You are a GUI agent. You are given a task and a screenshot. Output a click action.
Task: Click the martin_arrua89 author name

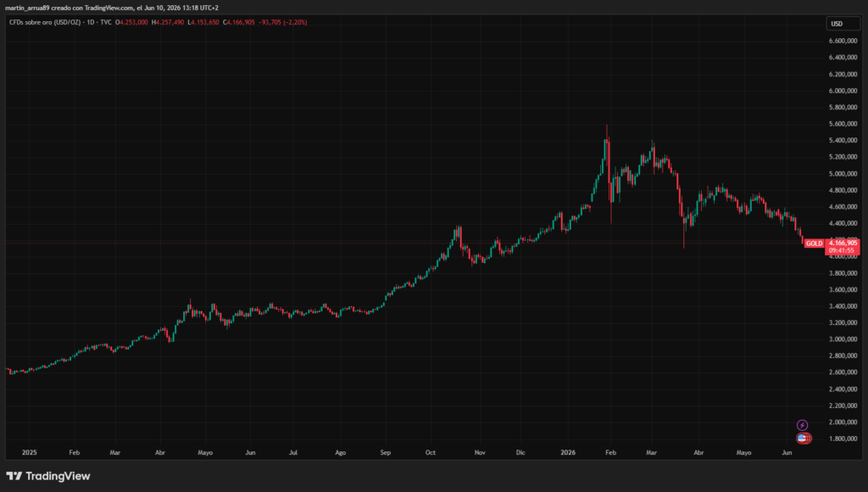pos(26,8)
